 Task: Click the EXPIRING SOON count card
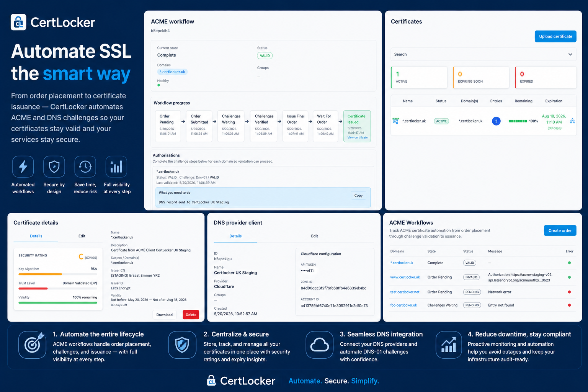(481, 77)
